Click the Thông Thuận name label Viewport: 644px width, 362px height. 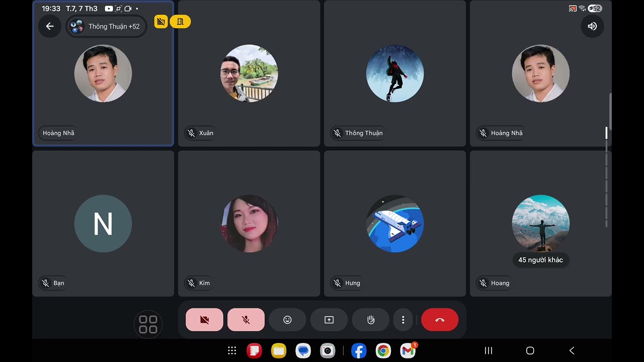tap(358, 133)
